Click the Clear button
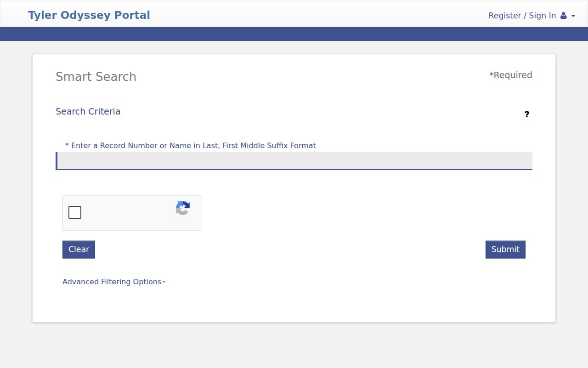 [79, 249]
